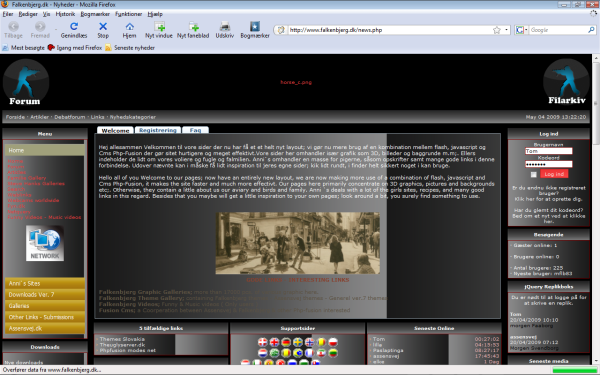The width and height of the screenshot is (600, 375).
Task: Click the Brugernavn username field
Action: click(x=549, y=151)
